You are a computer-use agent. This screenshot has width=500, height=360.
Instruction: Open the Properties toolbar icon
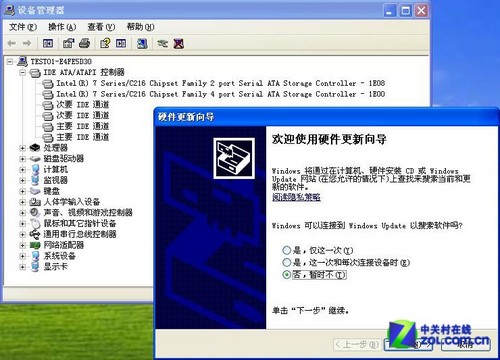[69, 43]
